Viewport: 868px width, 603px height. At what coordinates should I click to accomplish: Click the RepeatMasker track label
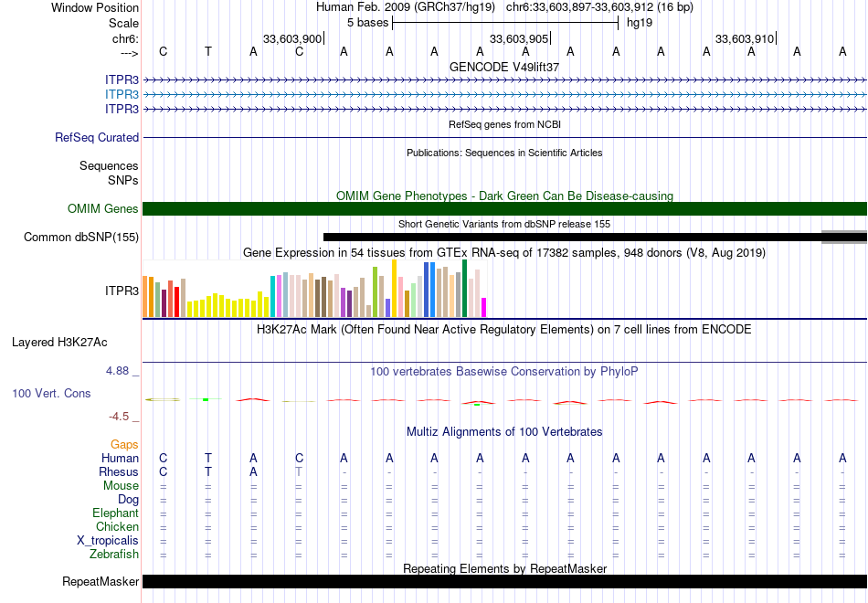[x=101, y=582]
